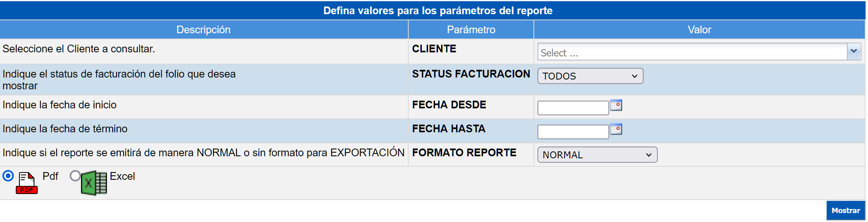Open the FORMATO REPORTE dropdown showing NORMAL

597,155
